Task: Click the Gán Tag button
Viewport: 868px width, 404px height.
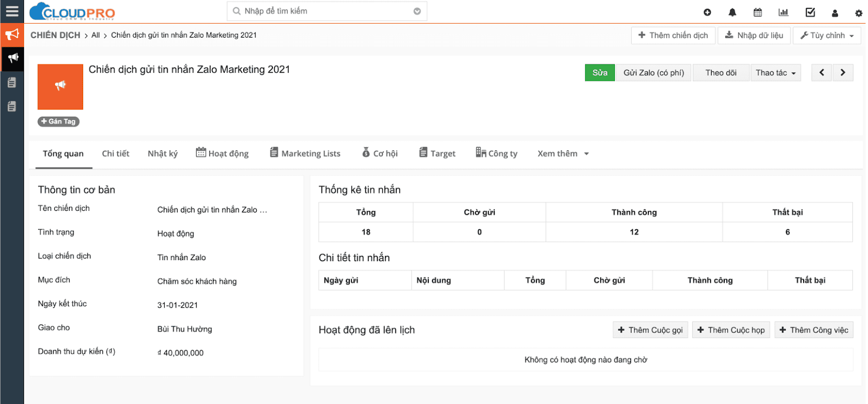Action: [x=59, y=121]
